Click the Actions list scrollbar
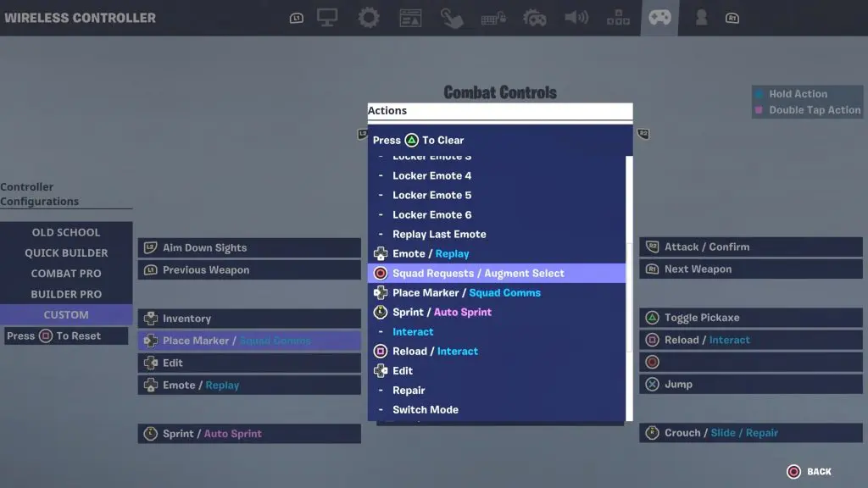This screenshot has width=868, height=488. click(629, 288)
